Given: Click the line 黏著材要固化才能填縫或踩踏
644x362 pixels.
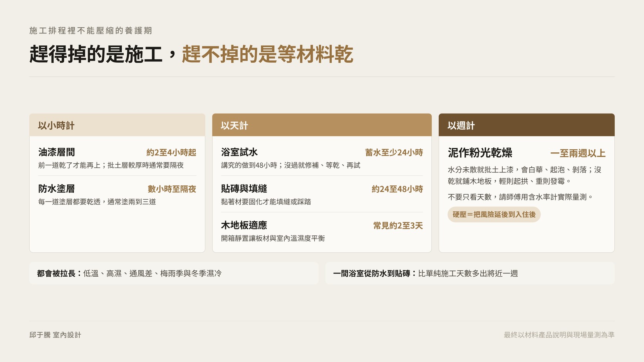Looking at the screenshot, I should click(266, 202).
